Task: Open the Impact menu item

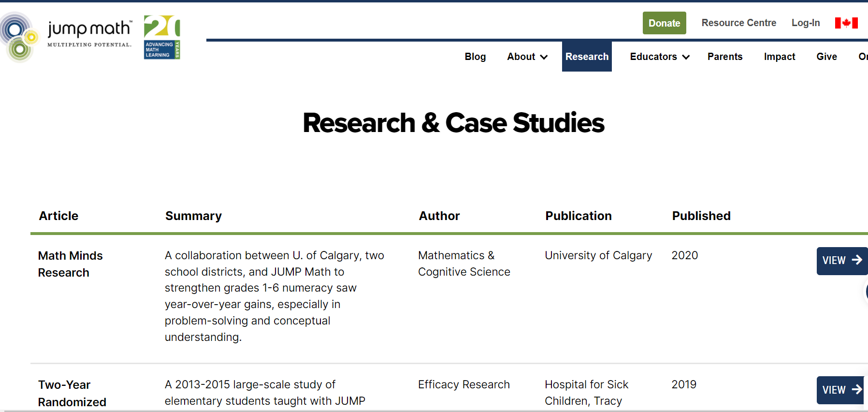Action: tap(779, 57)
